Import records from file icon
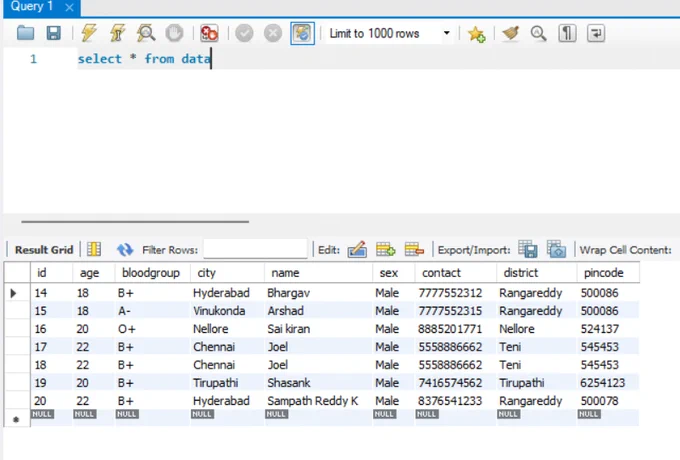 (556, 249)
